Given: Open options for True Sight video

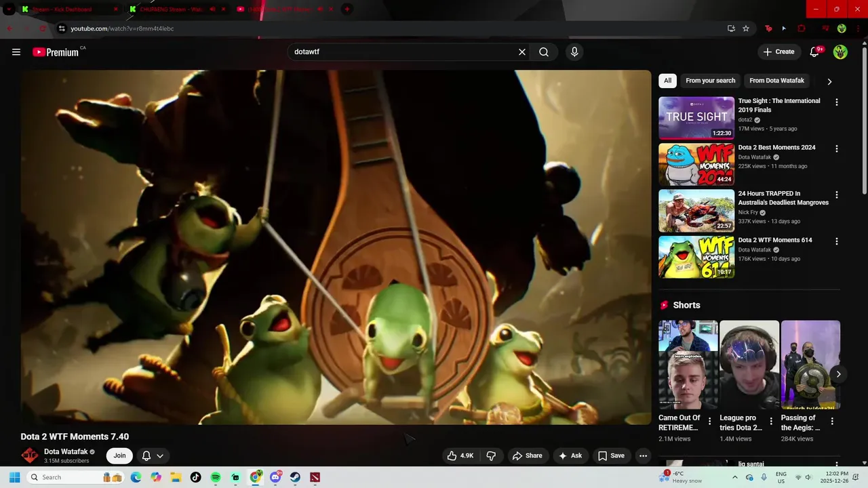Looking at the screenshot, I should (x=836, y=102).
